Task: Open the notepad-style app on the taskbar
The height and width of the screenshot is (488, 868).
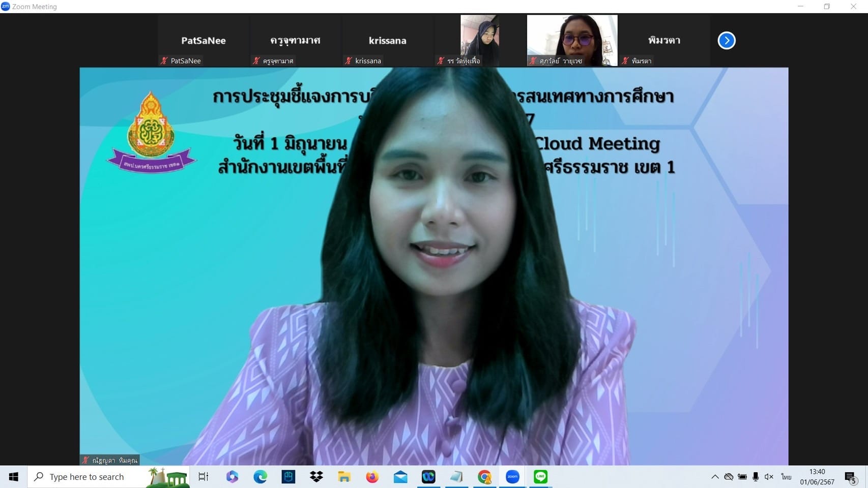Action: click(x=456, y=477)
